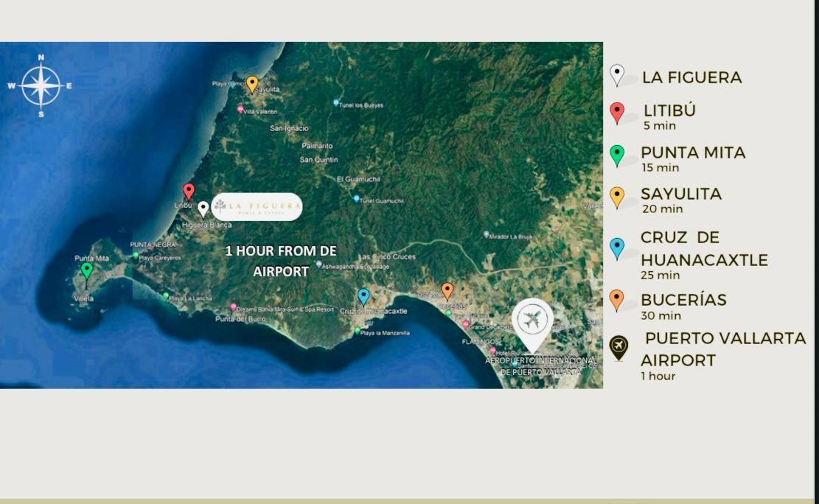Select the yellow Sayulita pin on the map
The width and height of the screenshot is (819, 504).
[252, 84]
